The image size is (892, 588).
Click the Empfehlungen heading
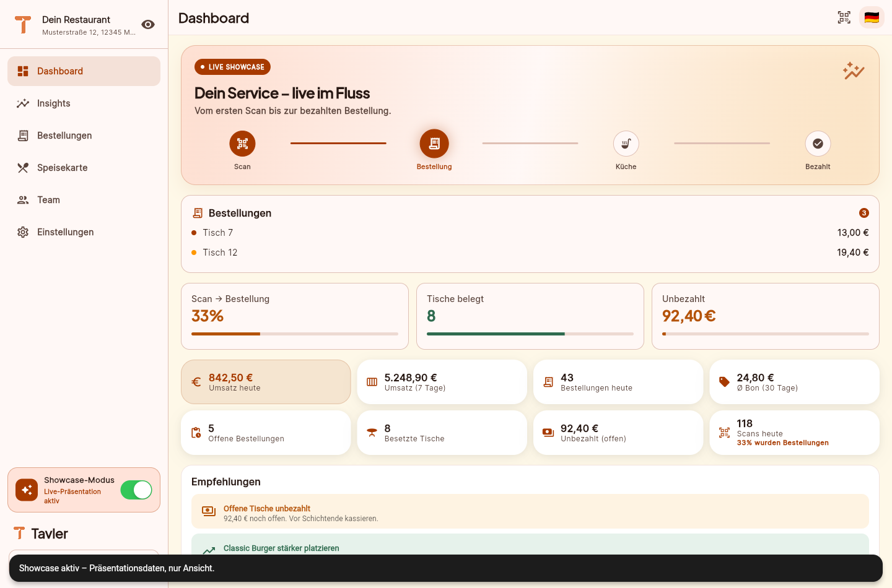(226, 482)
